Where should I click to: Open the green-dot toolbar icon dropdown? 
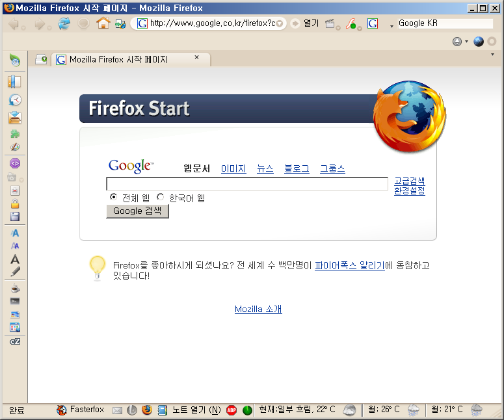coord(360,28)
